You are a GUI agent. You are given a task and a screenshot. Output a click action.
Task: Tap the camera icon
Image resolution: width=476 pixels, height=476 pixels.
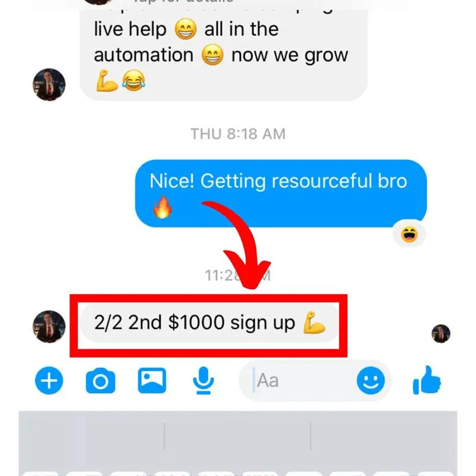click(x=101, y=381)
